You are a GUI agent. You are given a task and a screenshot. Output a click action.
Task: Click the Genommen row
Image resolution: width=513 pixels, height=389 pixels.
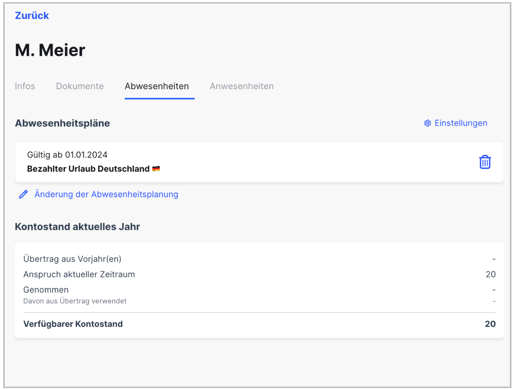259,290
